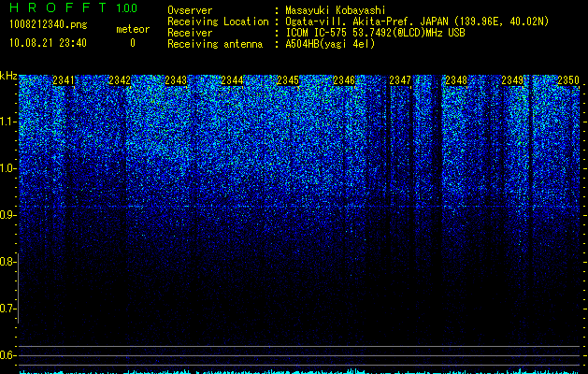
Task: Click the 0.7 kHz axis tick label
Action: click(x=7, y=309)
